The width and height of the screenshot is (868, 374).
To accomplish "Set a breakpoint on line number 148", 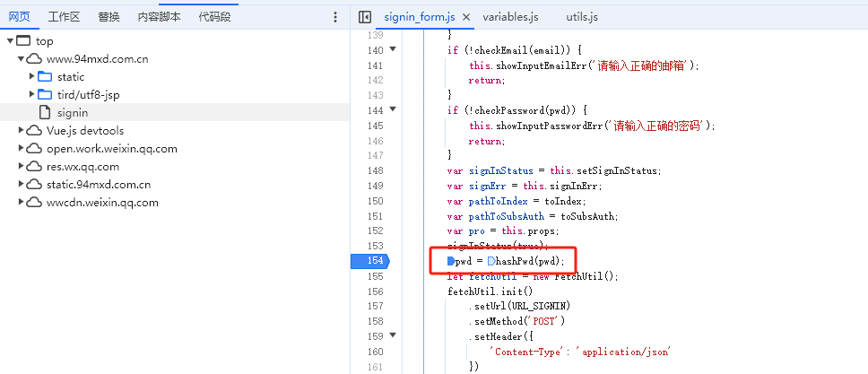I will [x=376, y=170].
